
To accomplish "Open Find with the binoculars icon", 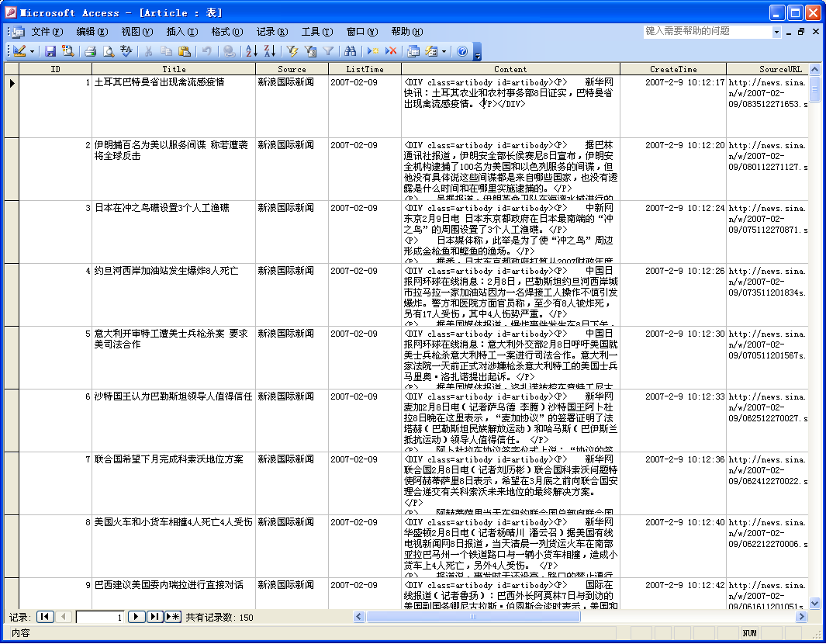I will 350,51.
